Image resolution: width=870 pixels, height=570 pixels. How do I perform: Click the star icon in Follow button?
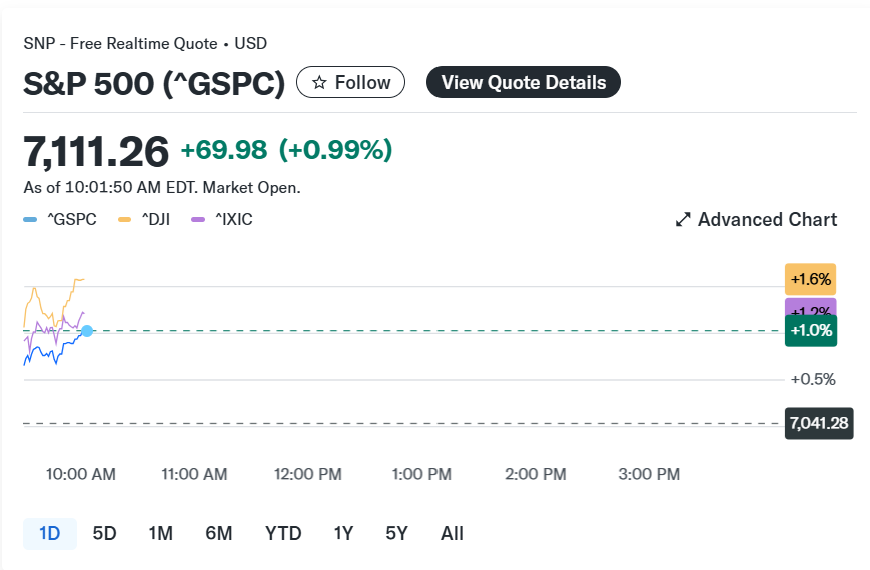(319, 83)
